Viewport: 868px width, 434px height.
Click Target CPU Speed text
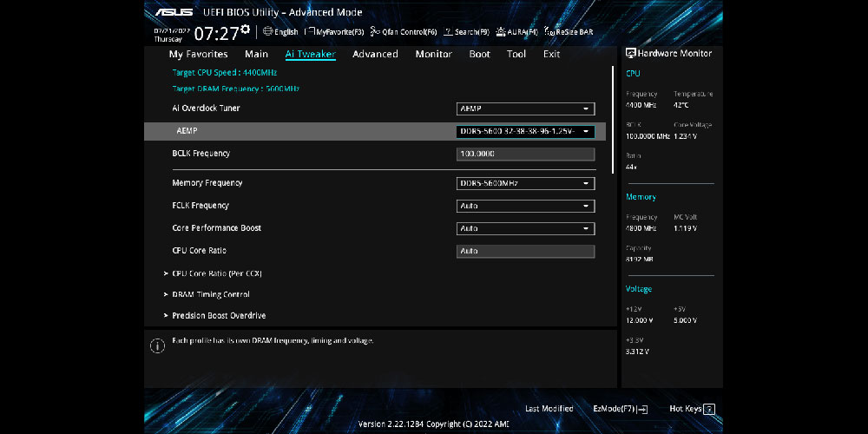(224, 73)
